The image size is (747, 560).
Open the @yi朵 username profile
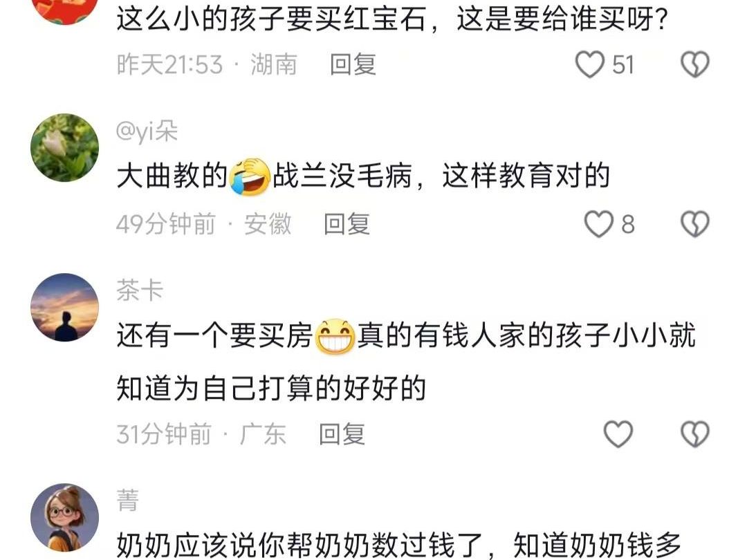coord(147,131)
